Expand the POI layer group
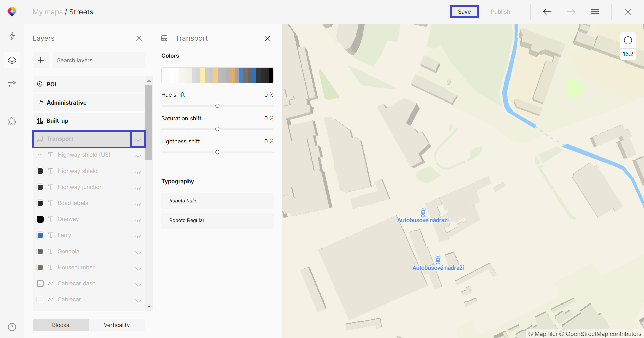The width and height of the screenshot is (644, 338). 89,84
